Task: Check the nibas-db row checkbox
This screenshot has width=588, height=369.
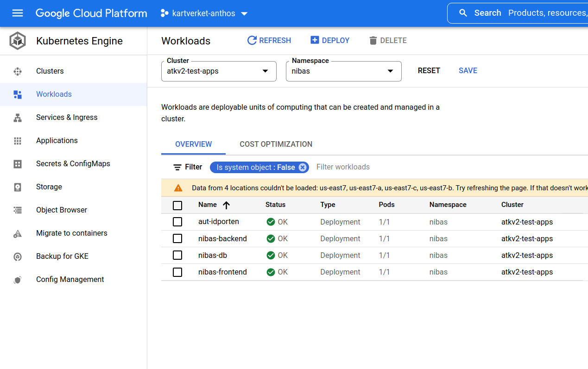Action: pyautogui.click(x=177, y=255)
